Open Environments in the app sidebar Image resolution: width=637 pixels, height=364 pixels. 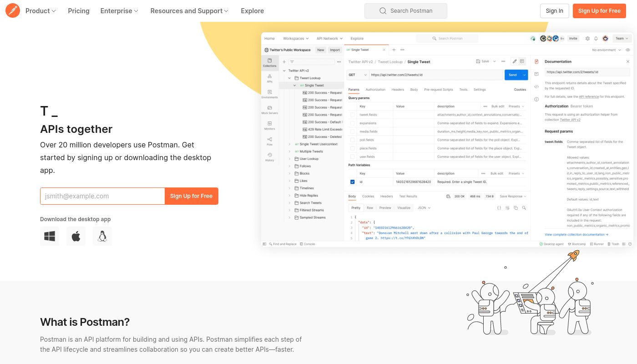(x=269, y=94)
